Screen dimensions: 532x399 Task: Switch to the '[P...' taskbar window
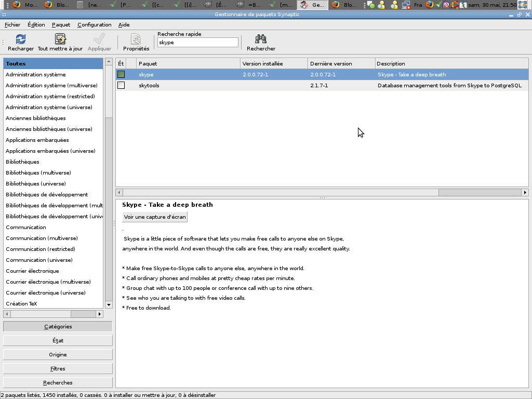pos(121,5)
